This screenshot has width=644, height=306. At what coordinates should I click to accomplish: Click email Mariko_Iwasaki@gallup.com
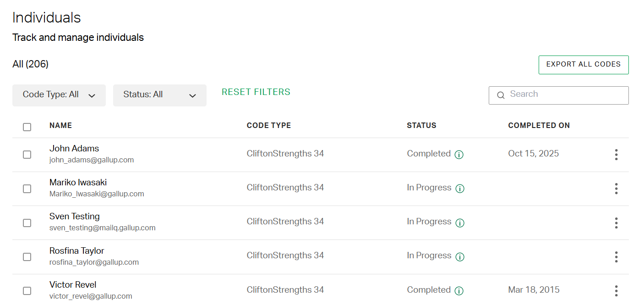[97, 194]
